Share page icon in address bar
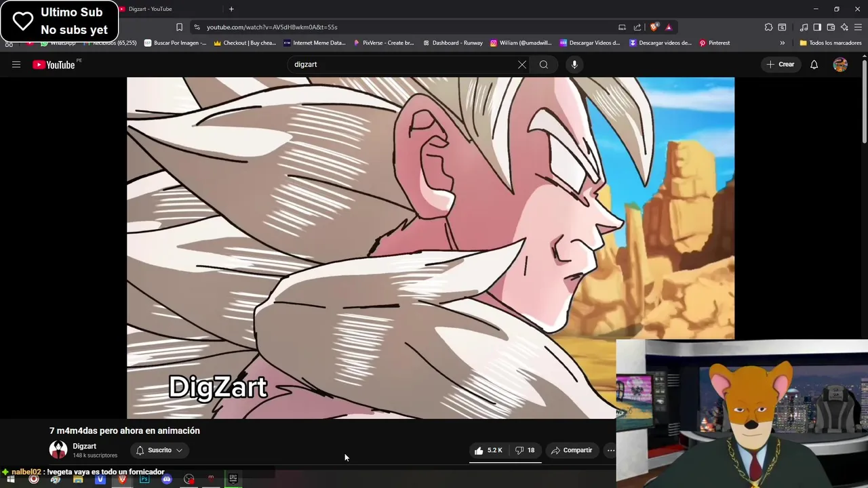Screen dimensions: 868x488 (637, 27)
